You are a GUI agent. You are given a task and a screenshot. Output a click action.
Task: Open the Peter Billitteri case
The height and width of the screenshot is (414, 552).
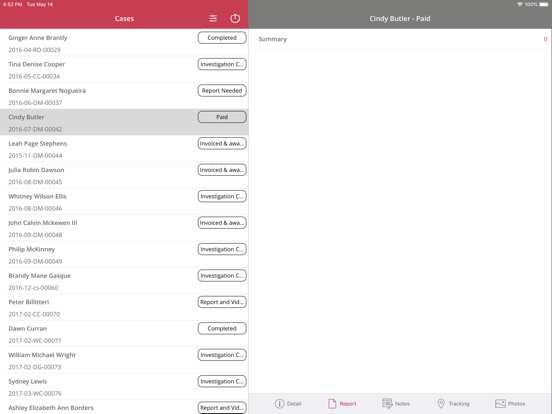(x=124, y=307)
